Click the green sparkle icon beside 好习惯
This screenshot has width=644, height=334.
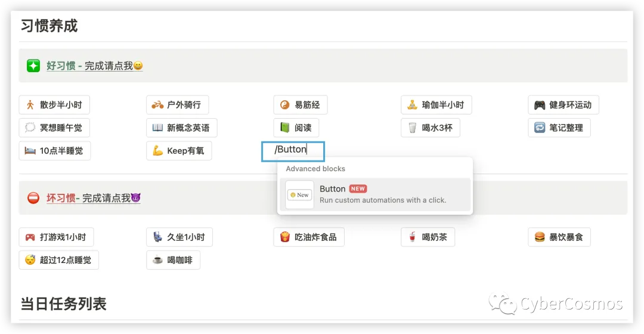click(33, 66)
